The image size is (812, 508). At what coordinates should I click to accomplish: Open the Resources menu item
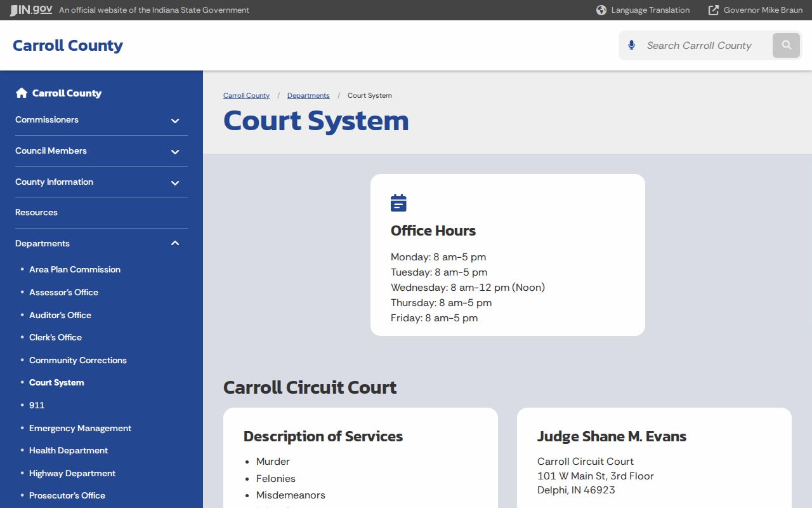click(x=36, y=212)
